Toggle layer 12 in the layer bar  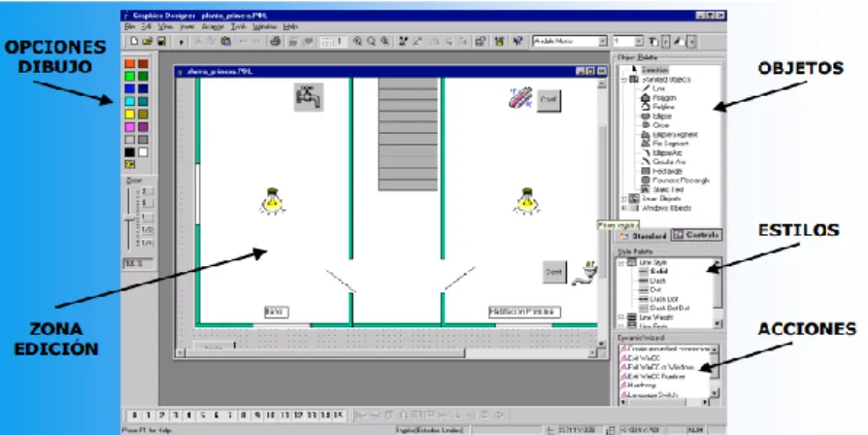298,415
